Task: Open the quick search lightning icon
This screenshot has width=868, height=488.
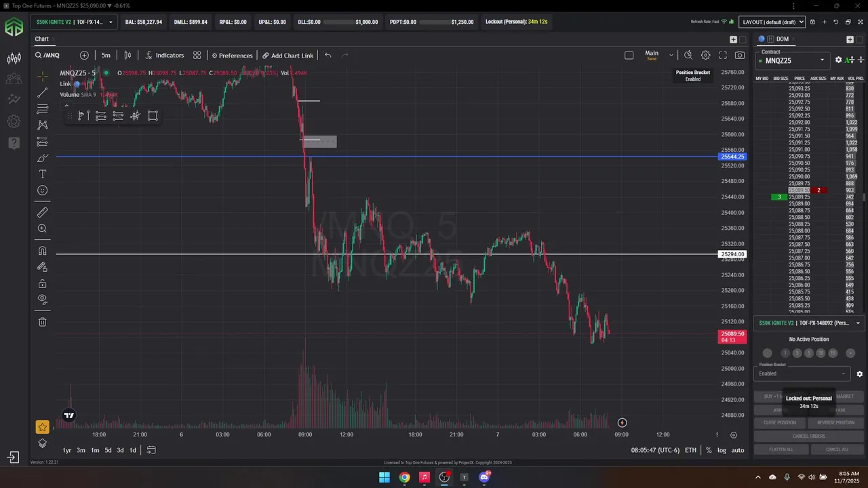Action: coord(688,56)
